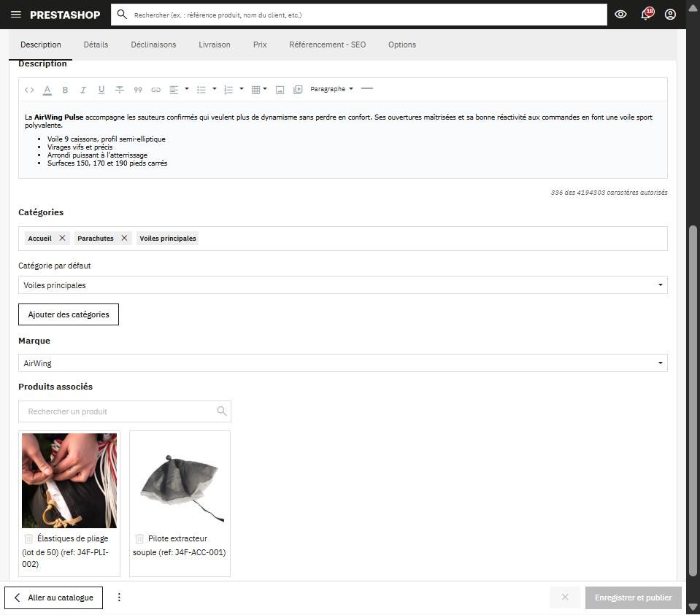Open the hamburger navigation menu
The image size is (700, 615).
[x=15, y=15]
